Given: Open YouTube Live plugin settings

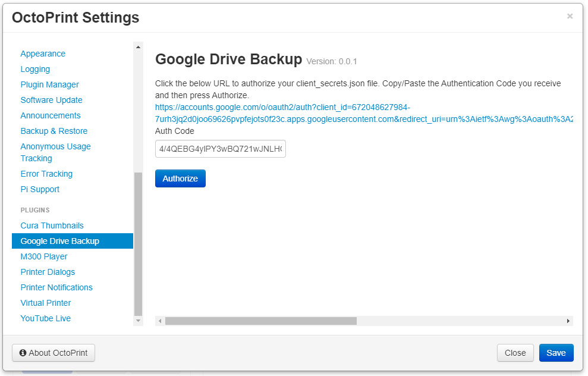Looking at the screenshot, I should click(x=45, y=318).
